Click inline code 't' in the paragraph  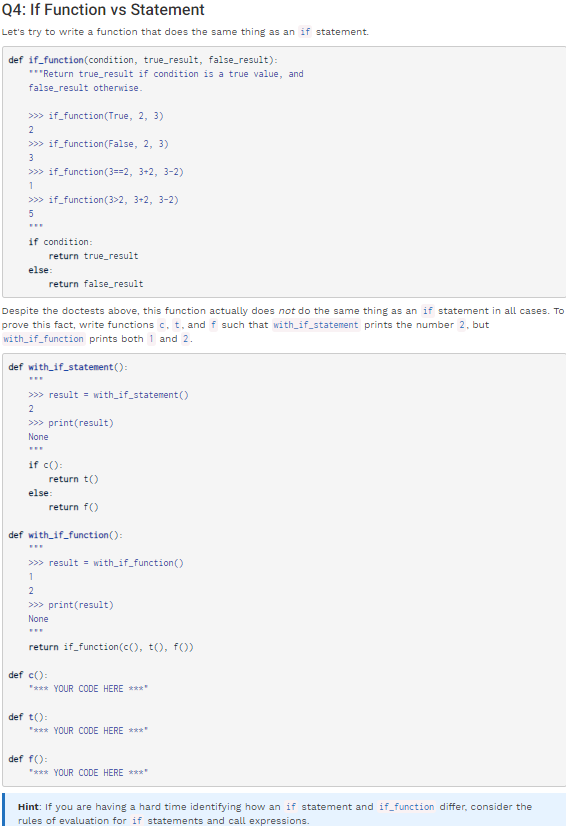[177, 325]
